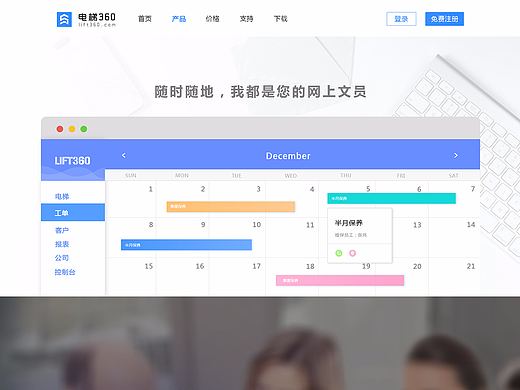Click the MON column header
Screen dimensions: 520x390
point(182,175)
